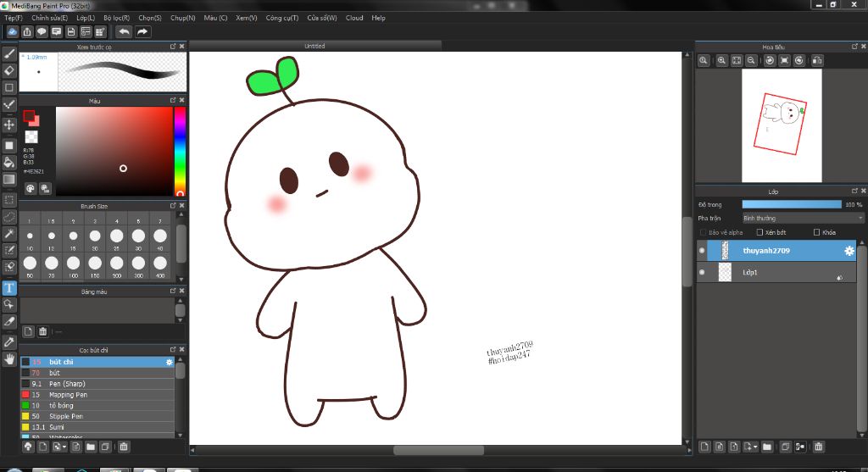Open the Bộ lọc(R) menu
The image size is (868, 472).
(116, 18)
